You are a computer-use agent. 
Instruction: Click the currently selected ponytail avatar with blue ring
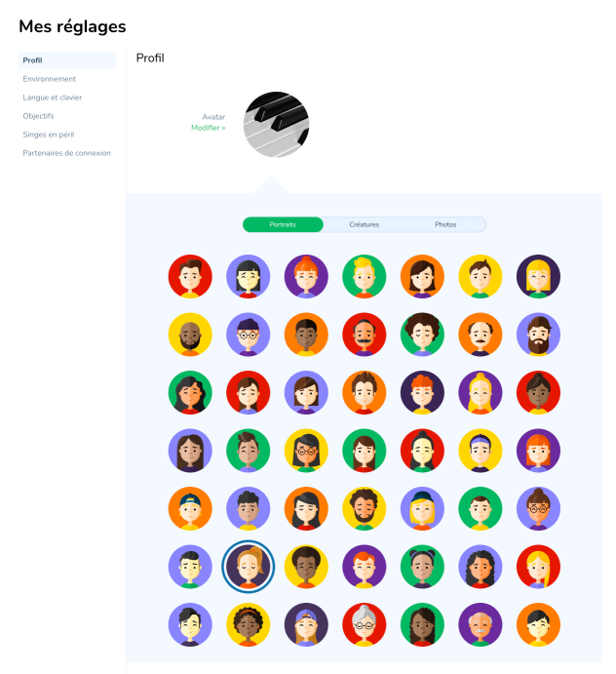pos(248,567)
